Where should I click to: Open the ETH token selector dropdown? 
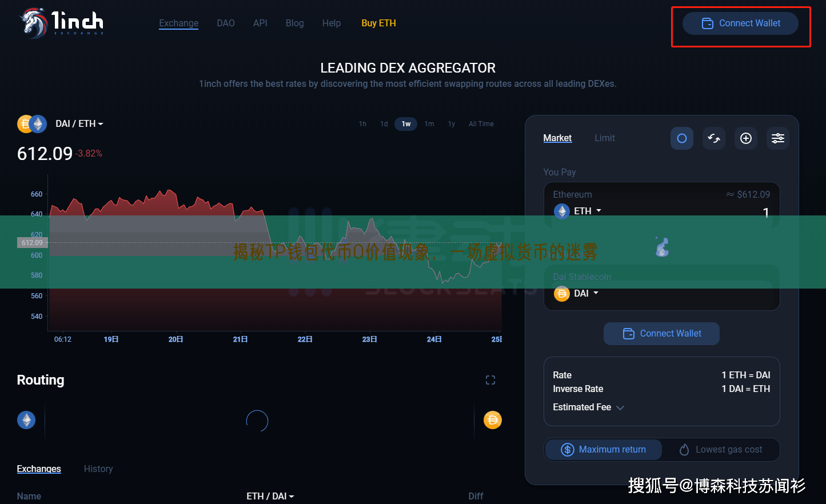[x=588, y=211]
